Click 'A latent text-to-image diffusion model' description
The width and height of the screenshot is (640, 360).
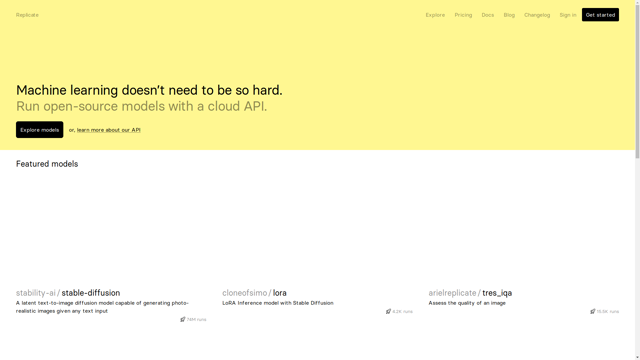[102, 307]
